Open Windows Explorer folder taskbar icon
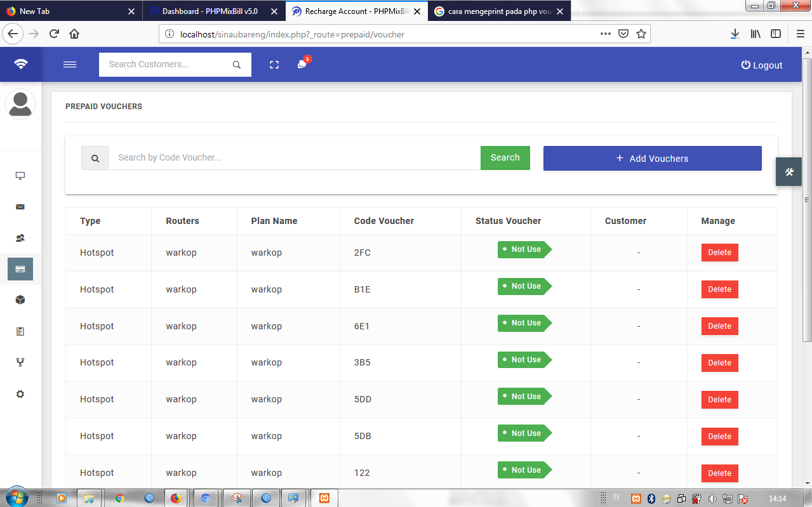812x507 pixels. click(89, 498)
